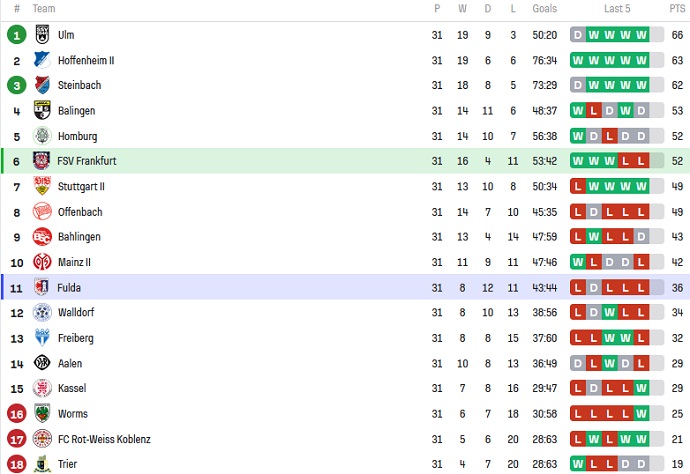Click Trier's first green W form badge
Screen dimensions: 690x474
[x=578, y=464]
